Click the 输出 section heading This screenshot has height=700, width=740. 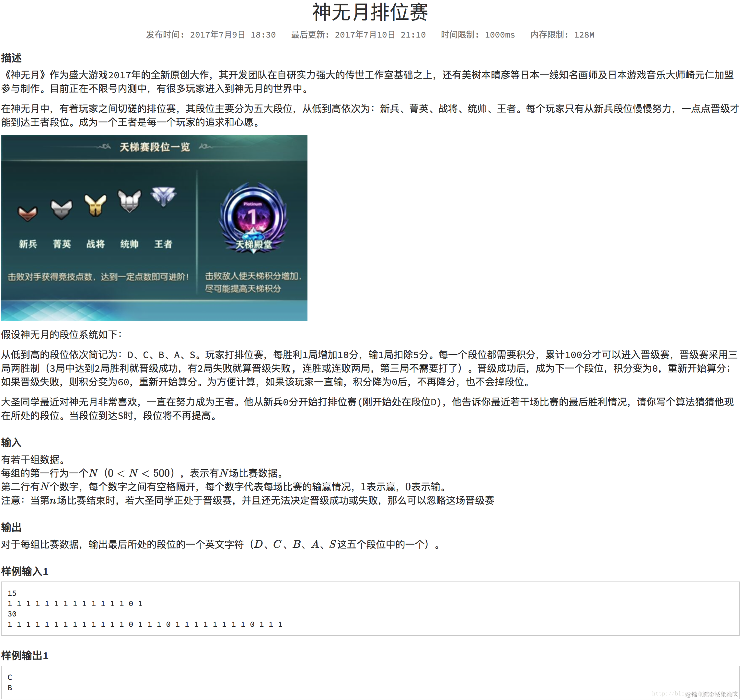(x=11, y=527)
